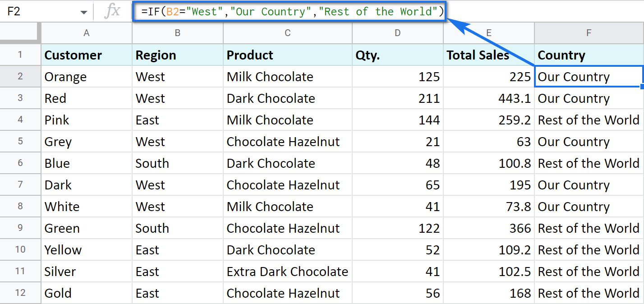Click the total sales cell 109.2
644x304 pixels.
pos(489,250)
